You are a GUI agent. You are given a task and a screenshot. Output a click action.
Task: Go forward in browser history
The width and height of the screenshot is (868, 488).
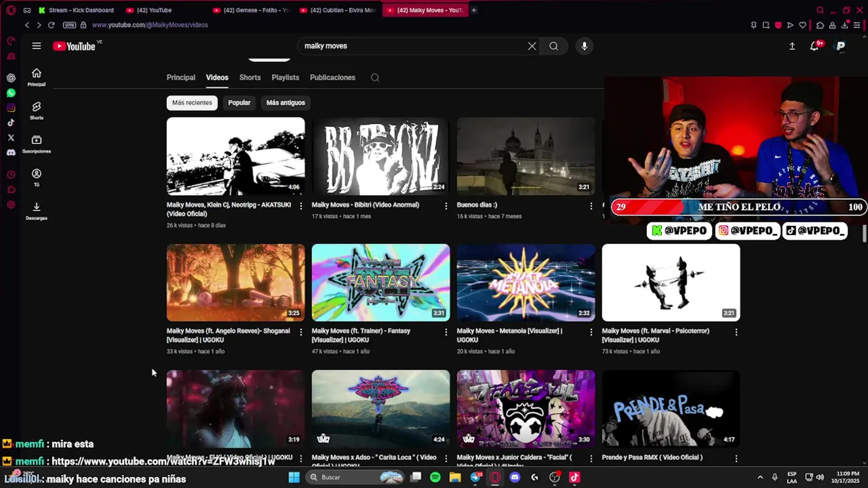point(39,25)
